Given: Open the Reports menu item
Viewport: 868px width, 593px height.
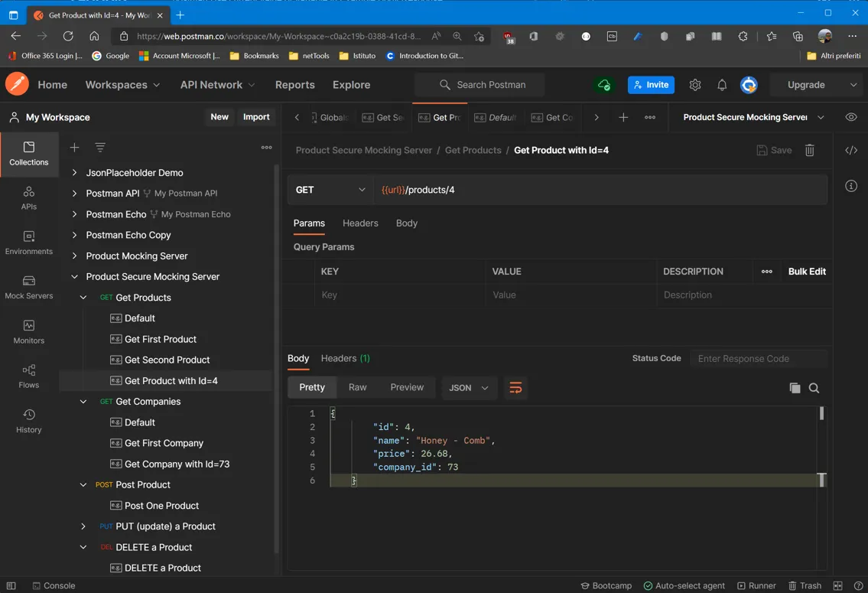Looking at the screenshot, I should [x=294, y=85].
